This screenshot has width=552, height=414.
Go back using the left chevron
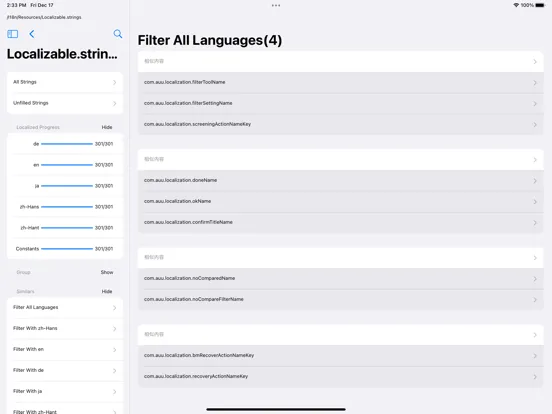[32, 34]
